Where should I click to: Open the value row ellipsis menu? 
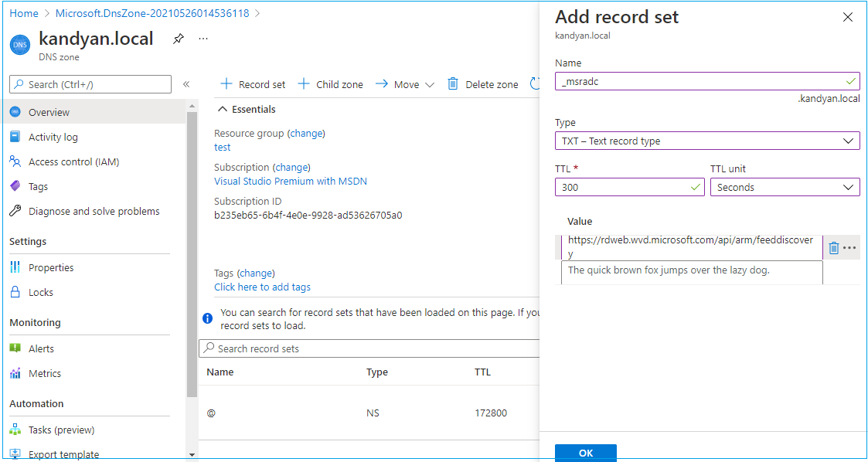849,248
